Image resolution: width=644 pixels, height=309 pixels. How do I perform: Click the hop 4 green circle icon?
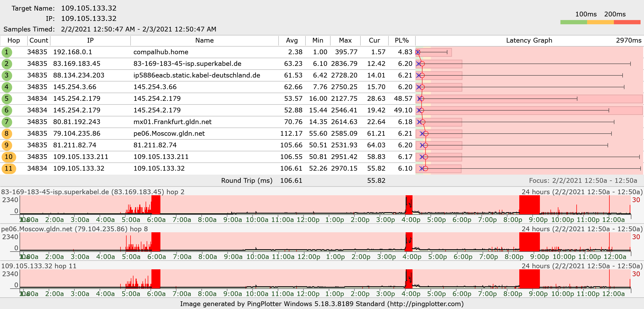coord(7,87)
